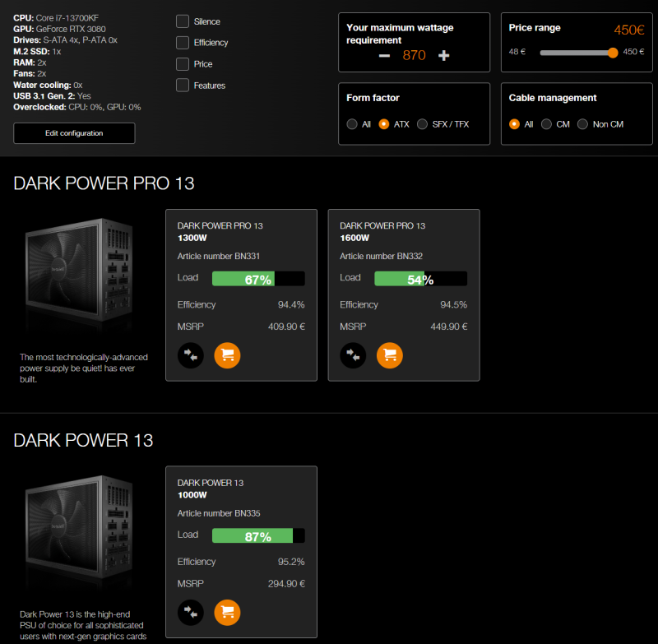Click the orange 450€ price range value

(x=629, y=30)
